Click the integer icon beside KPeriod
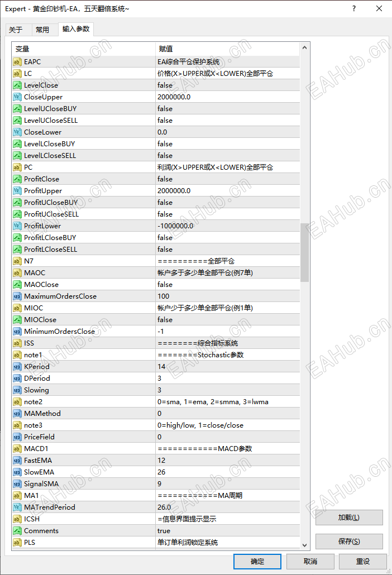This screenshot has height=575, width=392. pyautogui.click(x=17, y=367)
